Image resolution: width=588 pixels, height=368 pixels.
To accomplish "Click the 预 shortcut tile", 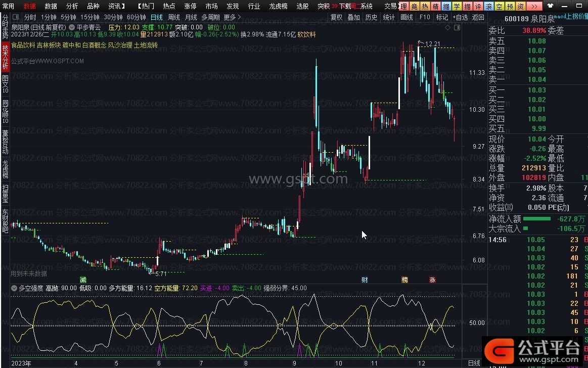I will pyautogui.click(x=510, y=6).
